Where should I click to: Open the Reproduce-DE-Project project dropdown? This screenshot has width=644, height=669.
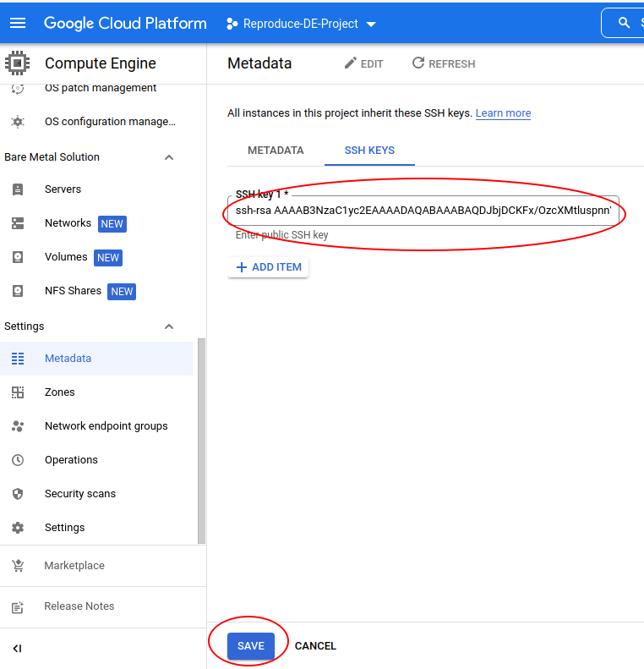pyautogui.click(x=301, y=24)
